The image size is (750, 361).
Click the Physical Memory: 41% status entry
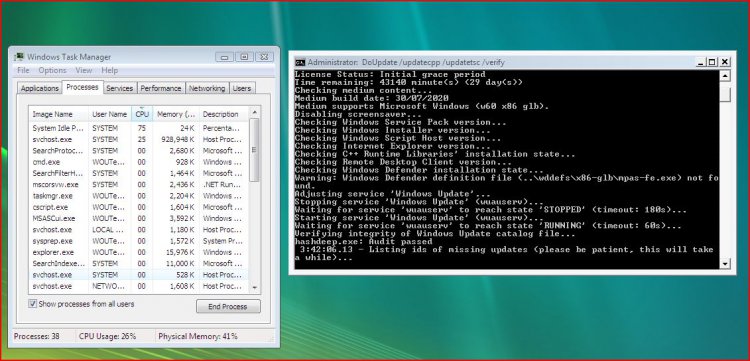[x=198, y=336]
